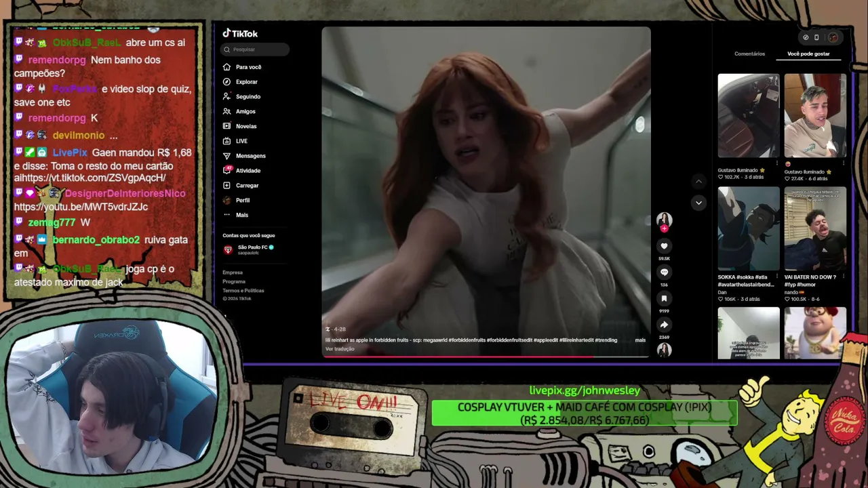This screenshot has width=868, height=488.
Task: Click the TikTok logo
Action: [x=240, y=33]
